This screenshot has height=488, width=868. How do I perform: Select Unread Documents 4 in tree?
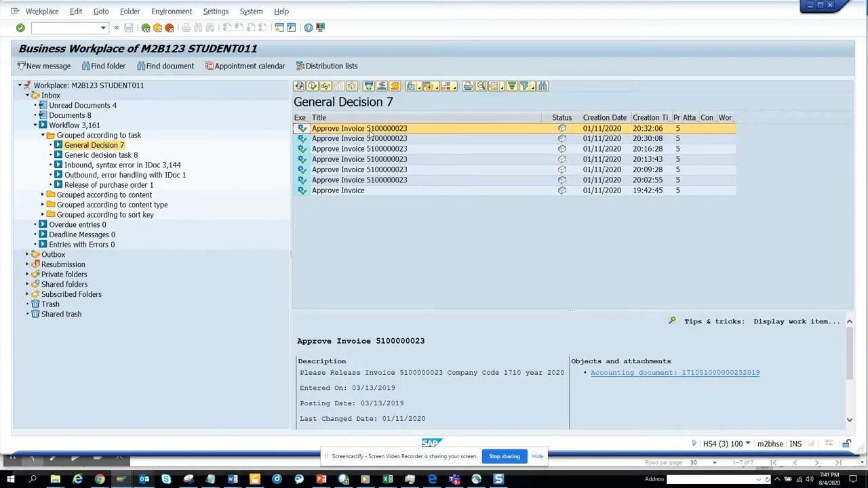pos(83,106)
